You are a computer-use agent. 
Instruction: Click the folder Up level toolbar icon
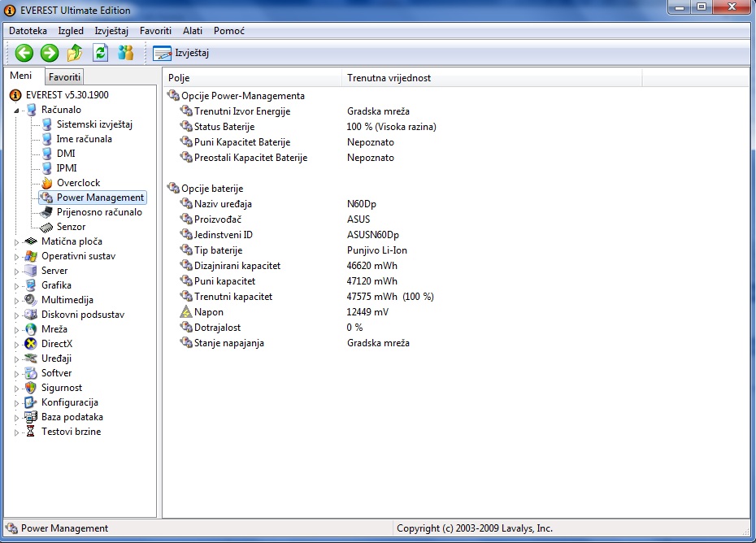[x=75, y=54]
